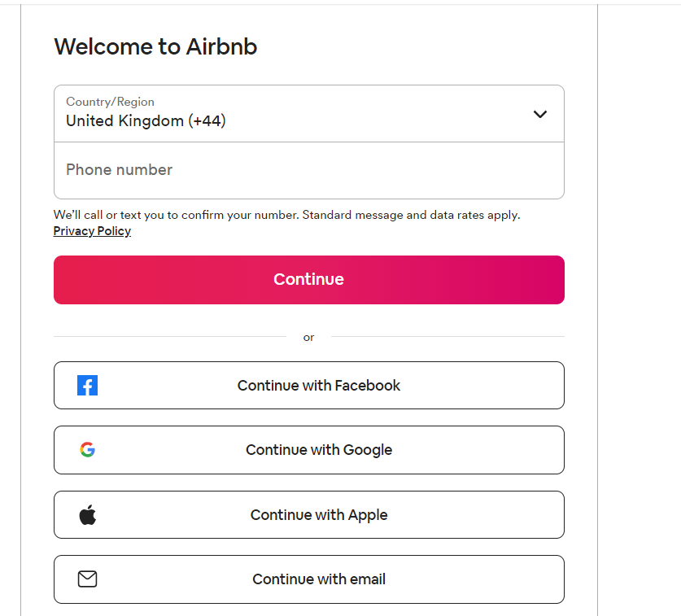Open the Country/Region dropdown
The image size is (681, 616).
(x=308, y=114)
